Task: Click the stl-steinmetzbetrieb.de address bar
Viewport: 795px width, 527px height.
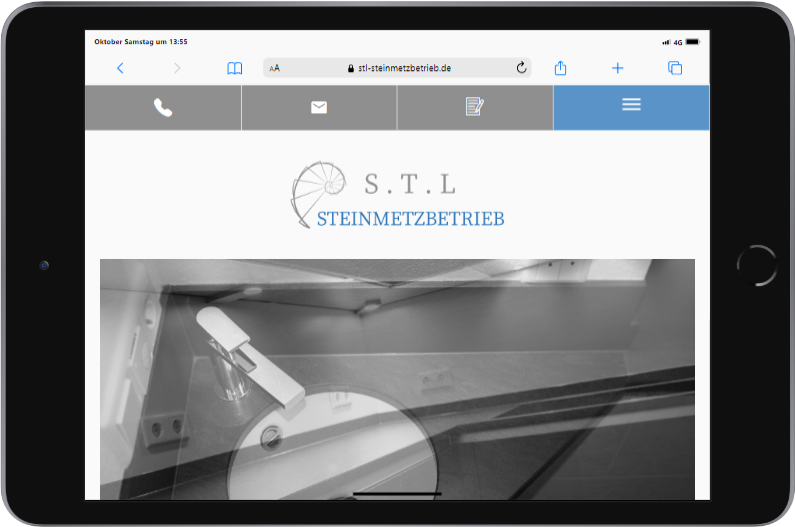Action: (x=397, y=67)
